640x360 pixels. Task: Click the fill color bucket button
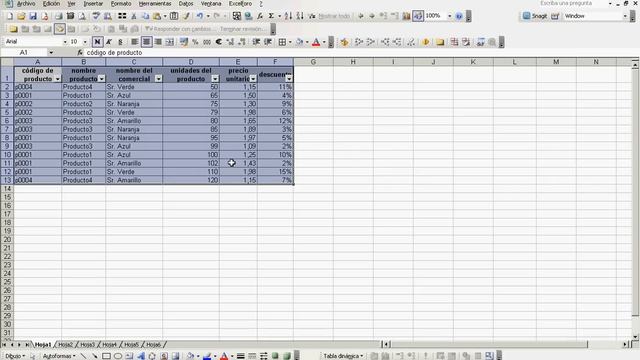tap(300, 42)
